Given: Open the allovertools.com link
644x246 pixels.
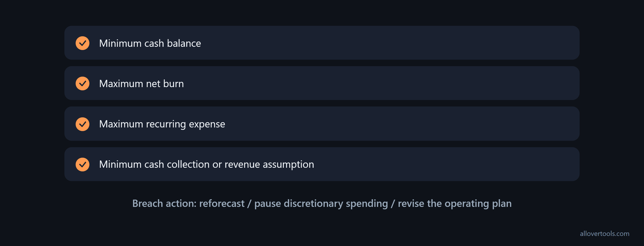Looking at the screenshot, I should click(x=605, y=233).
